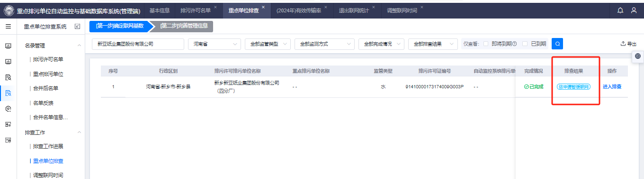Open 名单反馈 in the sidebar
This screenshot has height=179, width=644.
43,103
